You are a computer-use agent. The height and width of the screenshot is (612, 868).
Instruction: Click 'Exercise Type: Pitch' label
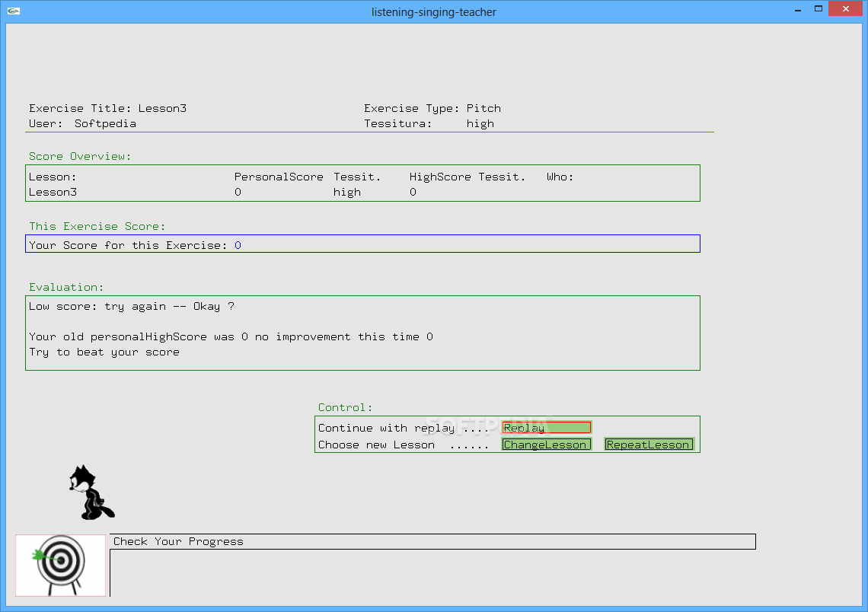pyautogui.click(x=432, y=108)
